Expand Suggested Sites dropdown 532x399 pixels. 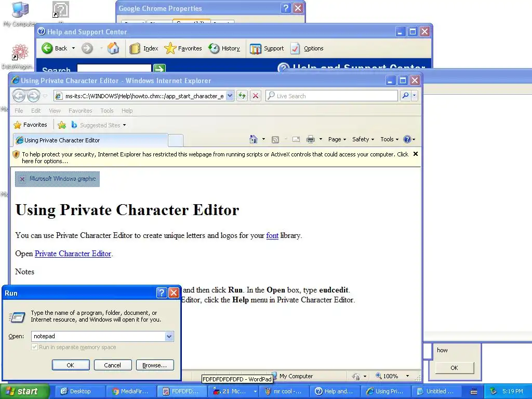pyautogui.click(x=124, y=125)
